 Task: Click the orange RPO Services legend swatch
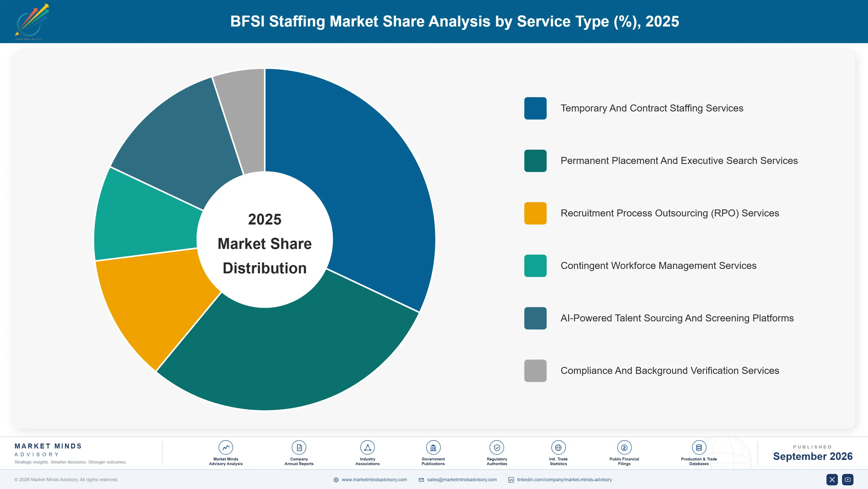535,213
